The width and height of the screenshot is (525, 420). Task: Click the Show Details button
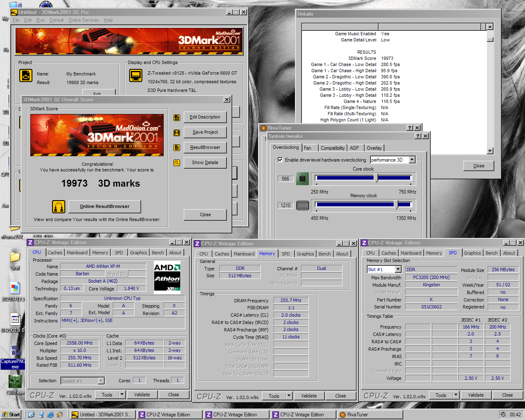pos(205,163)
